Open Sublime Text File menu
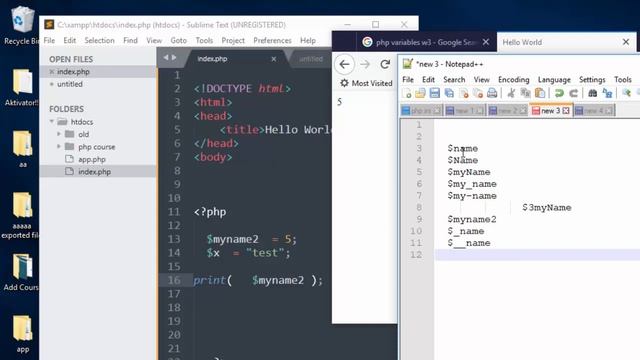The width and height of the screenshot is (640, 360). 49,40
